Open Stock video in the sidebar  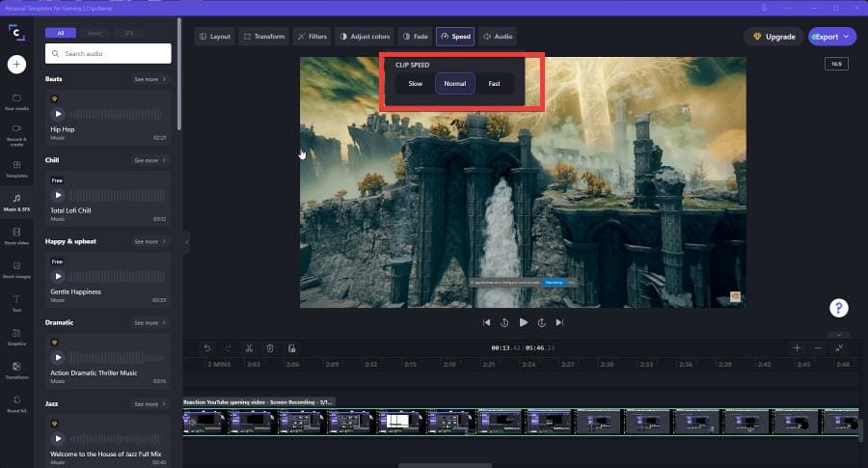(16, 236)
